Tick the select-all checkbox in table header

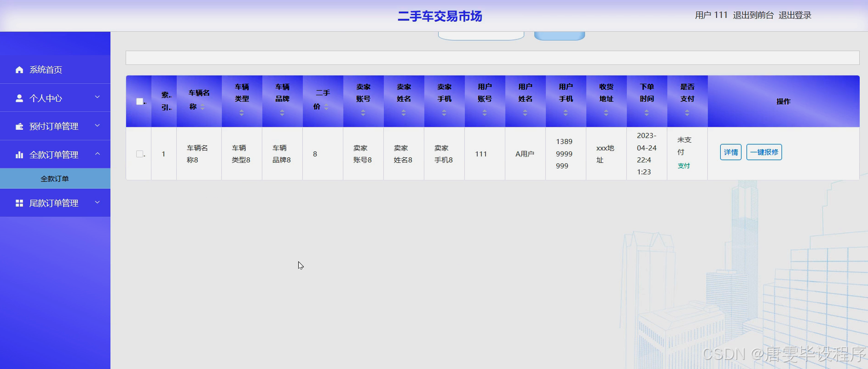tap(140, 101)
